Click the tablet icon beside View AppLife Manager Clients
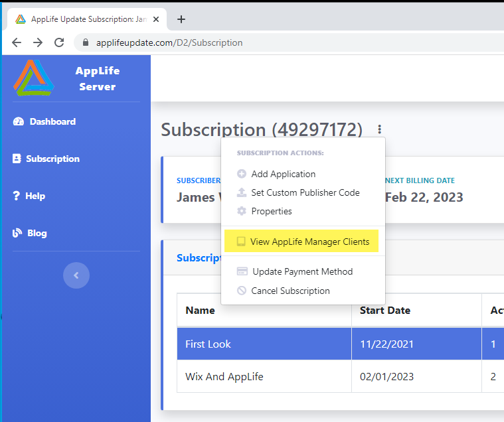This screenshot has width=504, height=422. tap(241, 242)
